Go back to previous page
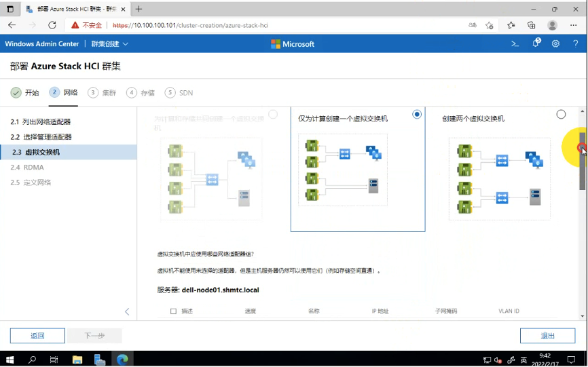Image resolution: width=588 pixels, height=367 pixels. tap(12, 25)
